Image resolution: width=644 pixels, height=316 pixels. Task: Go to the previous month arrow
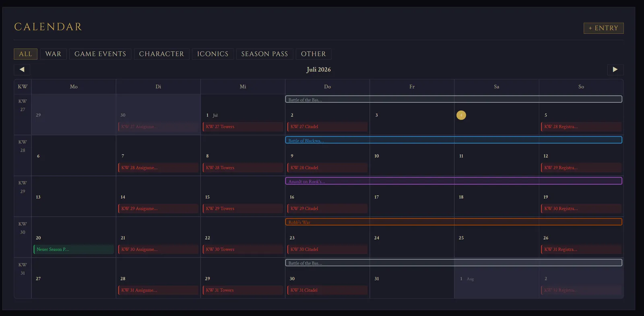click(22, 70)
